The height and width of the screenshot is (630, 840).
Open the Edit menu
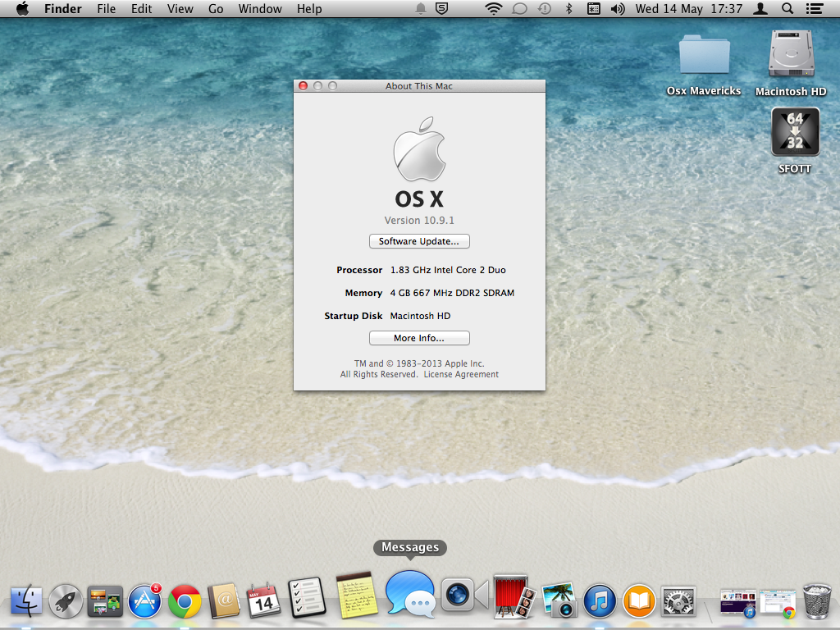pyautogui.click(x=141, y=8)
